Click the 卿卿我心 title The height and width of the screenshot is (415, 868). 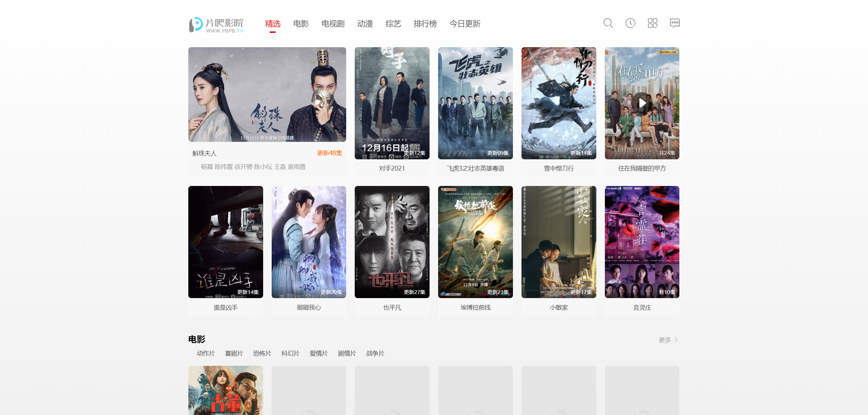[x=309, y=307]
